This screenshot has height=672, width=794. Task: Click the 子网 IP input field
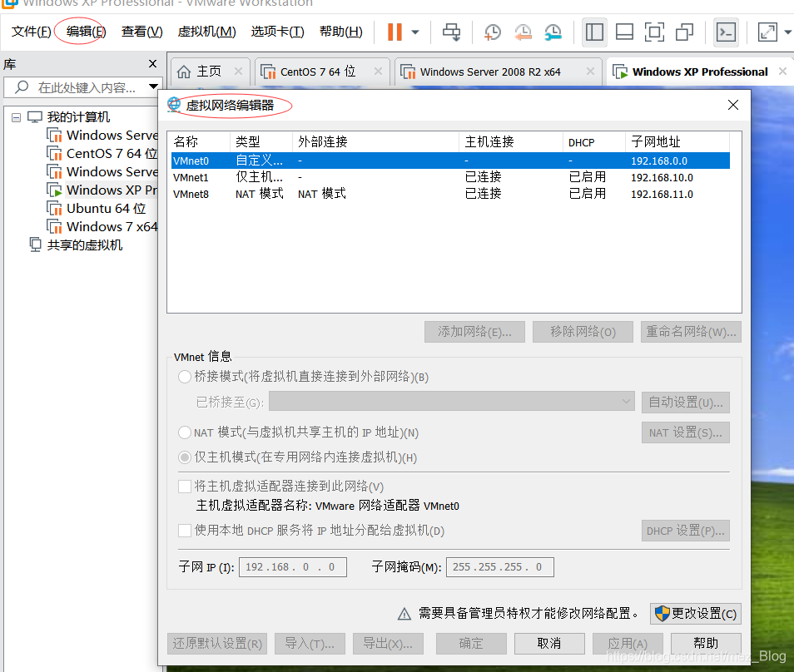point(293,567)
